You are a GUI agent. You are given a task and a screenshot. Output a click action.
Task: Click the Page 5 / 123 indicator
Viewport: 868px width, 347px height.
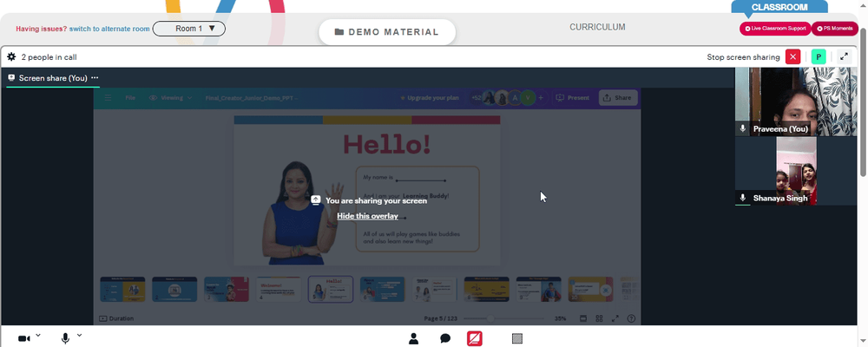pyautogui.click(x=441, y=318)
